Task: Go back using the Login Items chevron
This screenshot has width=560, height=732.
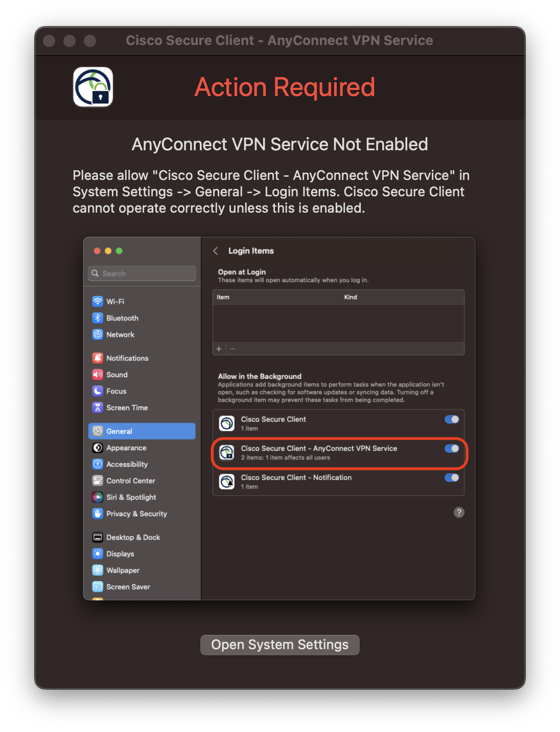Action: (x=216, y=251)
